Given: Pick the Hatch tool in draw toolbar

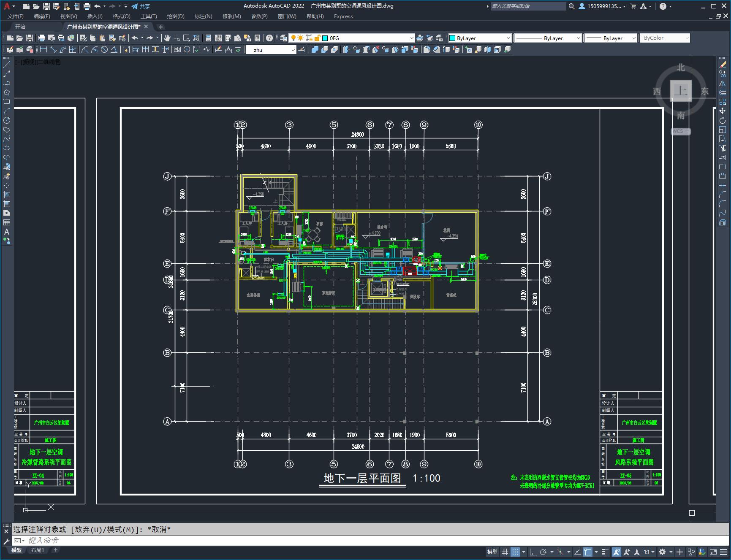Looking at the screenshot, I should point(7,195).
